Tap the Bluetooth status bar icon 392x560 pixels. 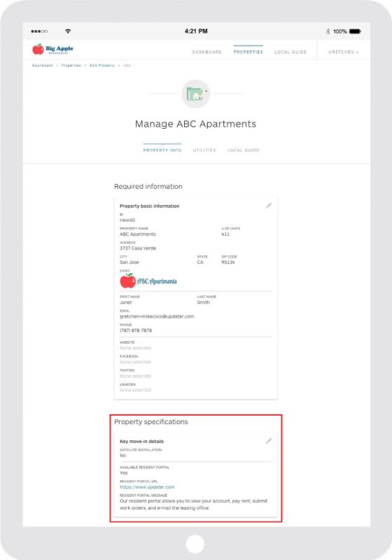[328, 31]
